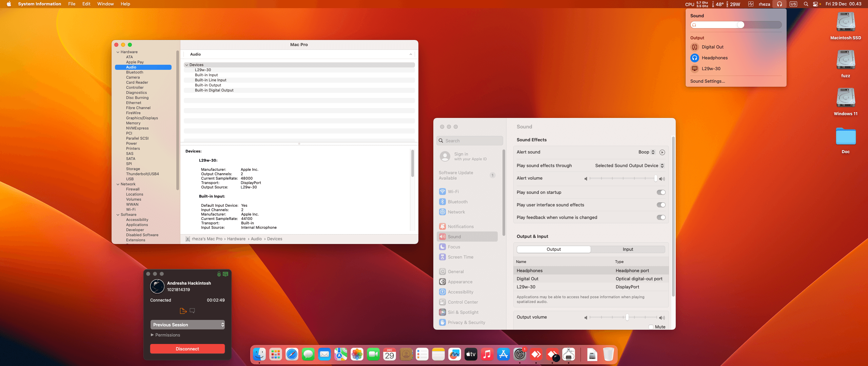Screen dimensions: 868x366
Task: Open Safari from the Dock
Action: pos(292,354)
